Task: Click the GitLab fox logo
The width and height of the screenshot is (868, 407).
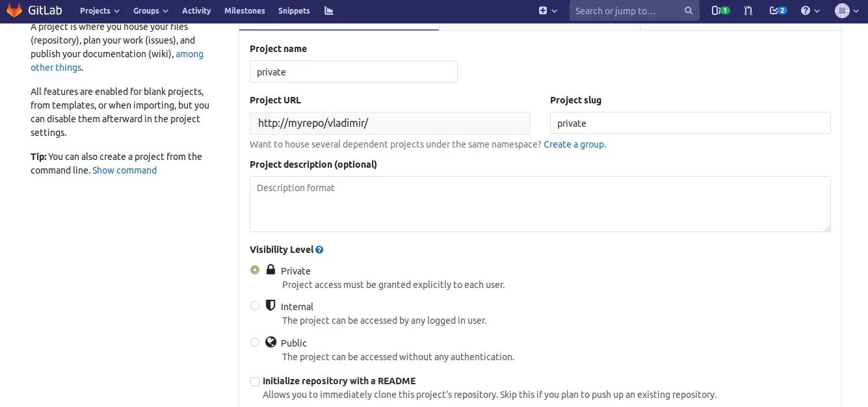Action: pos(14,10)
